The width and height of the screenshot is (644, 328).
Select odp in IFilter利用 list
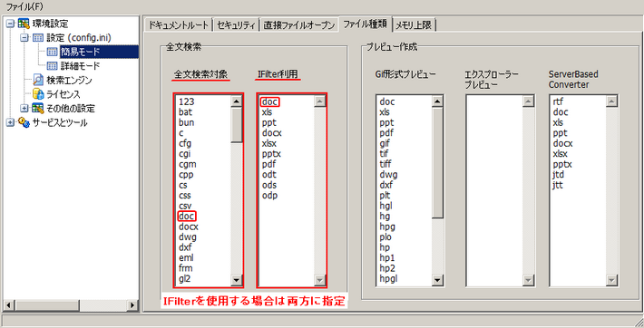point(269,195)
